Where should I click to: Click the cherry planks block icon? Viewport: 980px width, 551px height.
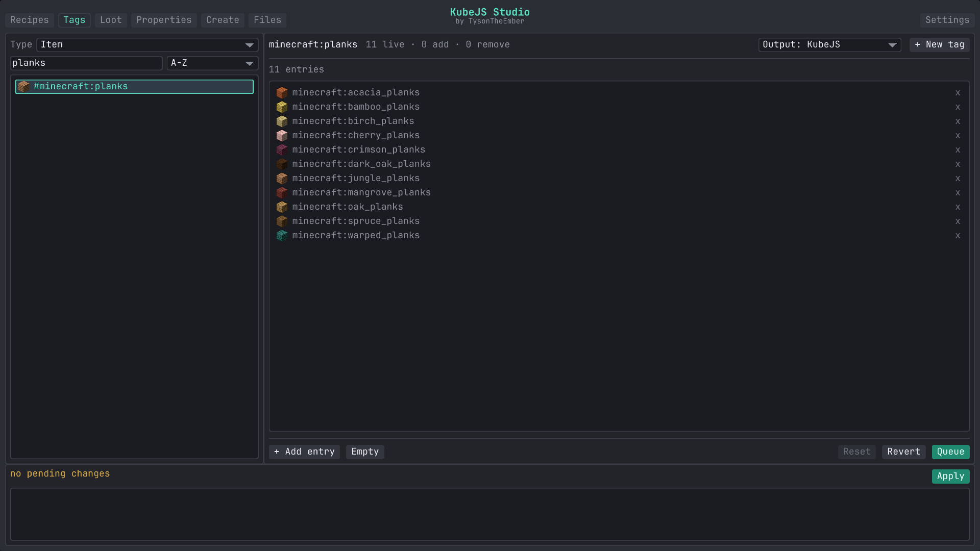point(282,135)
